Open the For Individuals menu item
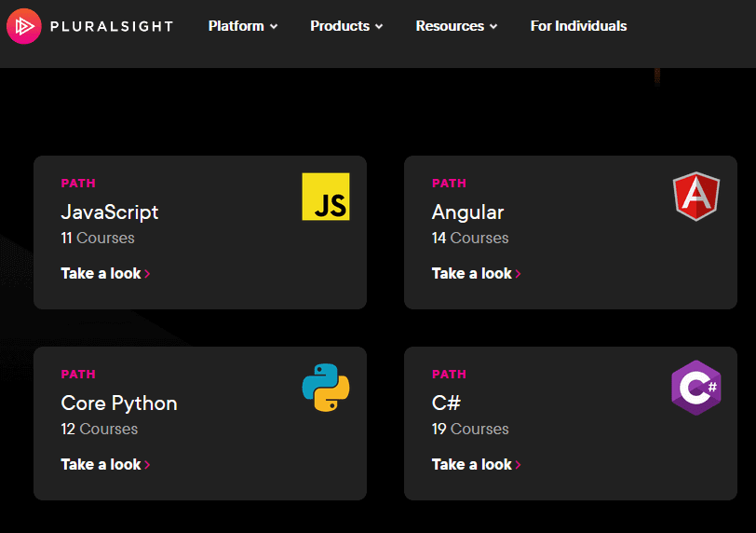The height and width of the screenshot is (533, 756). pos(578,26)
